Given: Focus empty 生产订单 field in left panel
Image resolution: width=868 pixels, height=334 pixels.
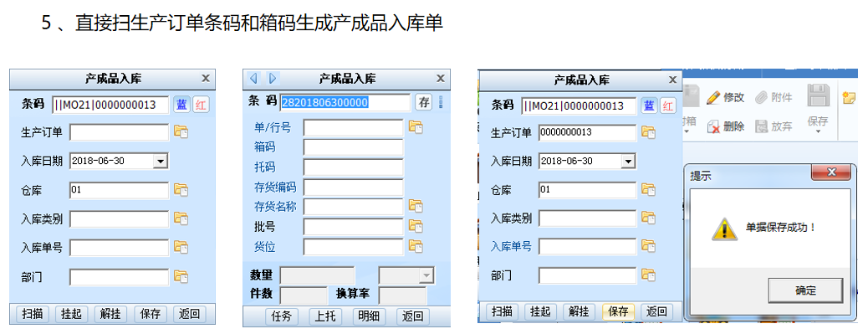Looking at the screenshot, I should point(119,132).
